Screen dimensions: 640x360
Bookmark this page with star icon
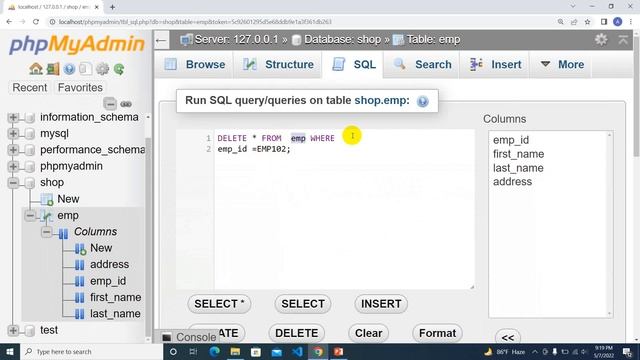[587, 22]
